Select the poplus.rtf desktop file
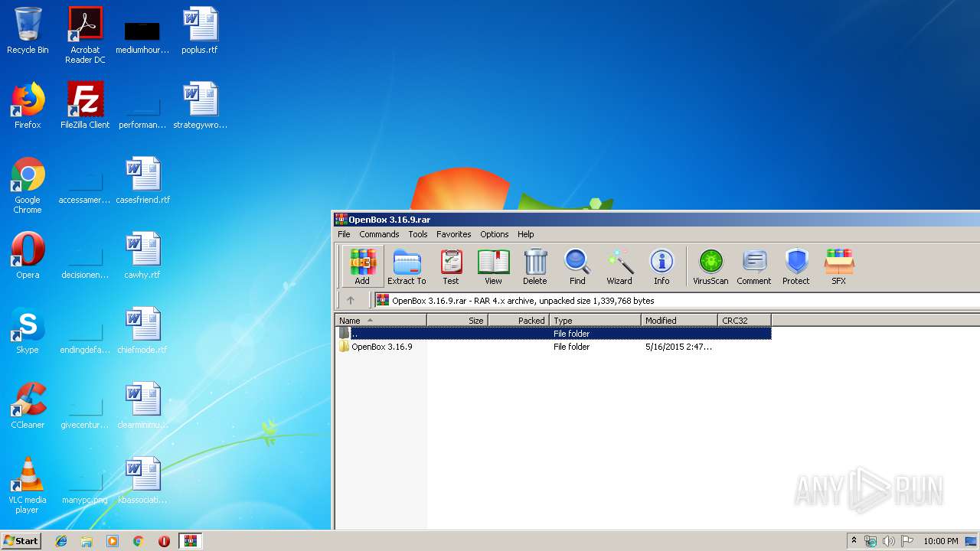Image resolution: width=980 pixels, height=551 pixels. point(200,31)
